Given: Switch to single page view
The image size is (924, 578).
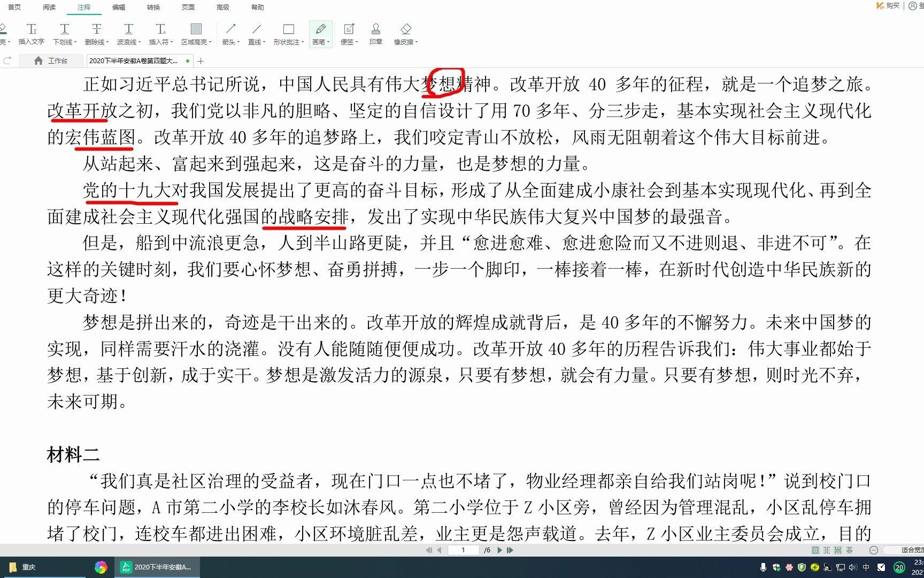Looking at the screenshot, I should pyautogui.click(x=815, y=550).
